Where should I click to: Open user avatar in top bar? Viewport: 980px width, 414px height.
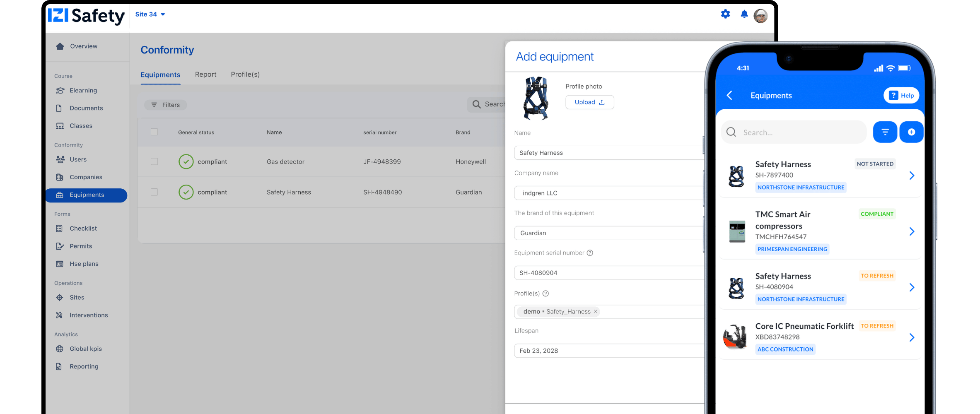tap(760, 16)
